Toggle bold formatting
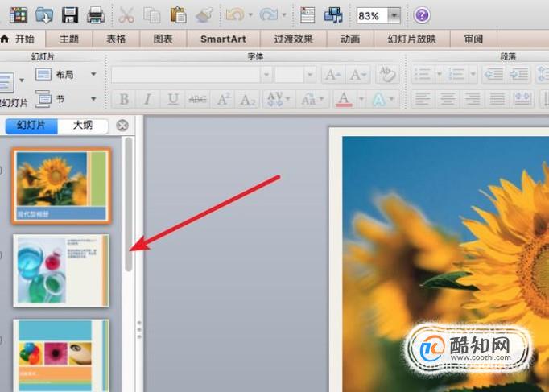 click(x=124, y=99)
